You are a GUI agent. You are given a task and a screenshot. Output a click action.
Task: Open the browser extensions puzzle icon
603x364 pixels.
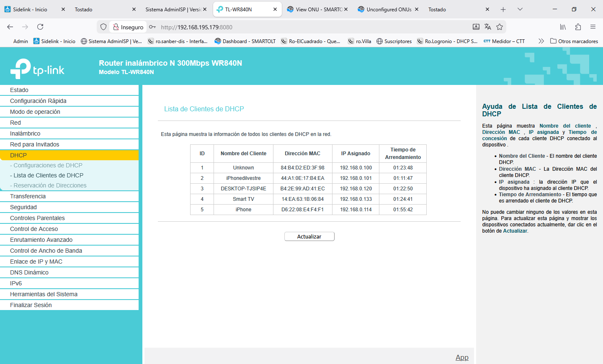[x=578, y=27]
